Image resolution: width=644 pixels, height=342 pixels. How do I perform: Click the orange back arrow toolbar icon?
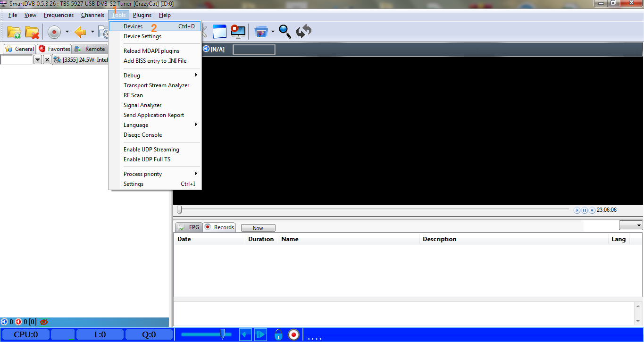80,32
